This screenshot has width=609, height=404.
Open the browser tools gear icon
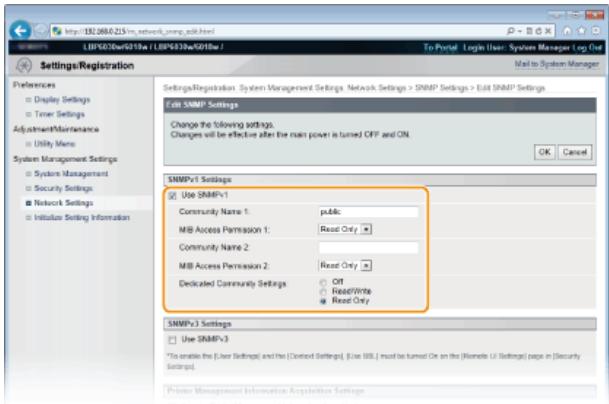click(x=596, y=31)
